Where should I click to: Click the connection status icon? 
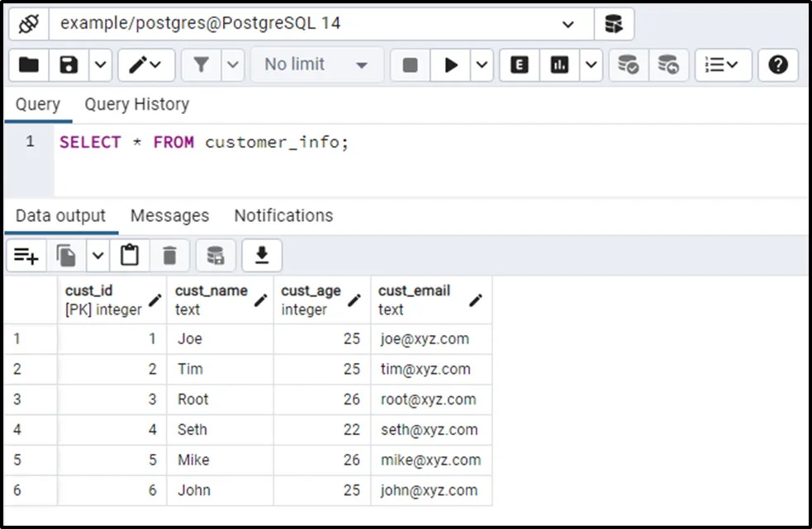point(28,24)
